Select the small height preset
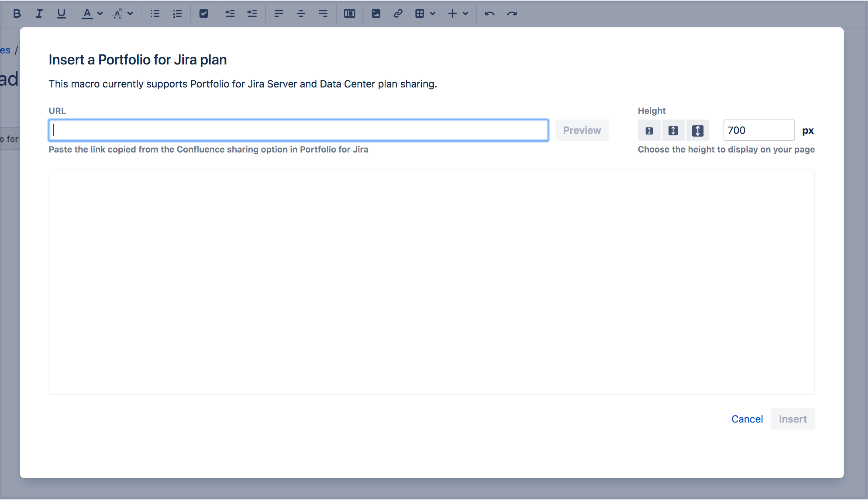868x500 pixels. tap(649, 131)
